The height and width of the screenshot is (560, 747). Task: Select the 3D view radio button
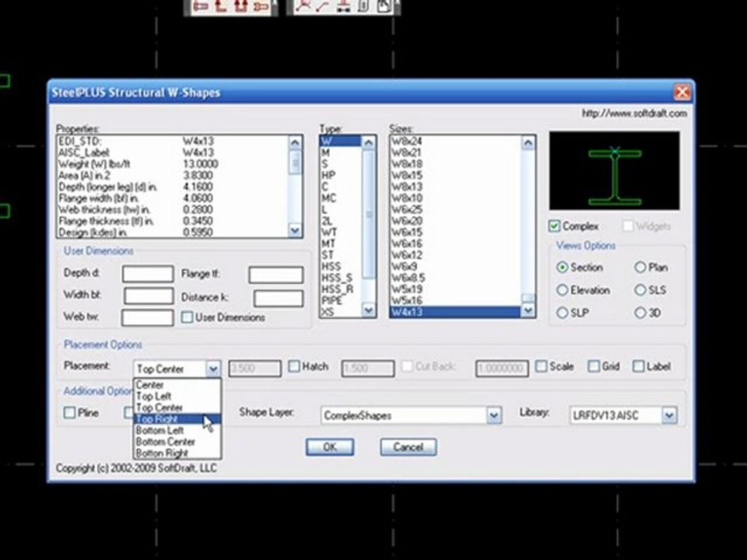point(640,313)
